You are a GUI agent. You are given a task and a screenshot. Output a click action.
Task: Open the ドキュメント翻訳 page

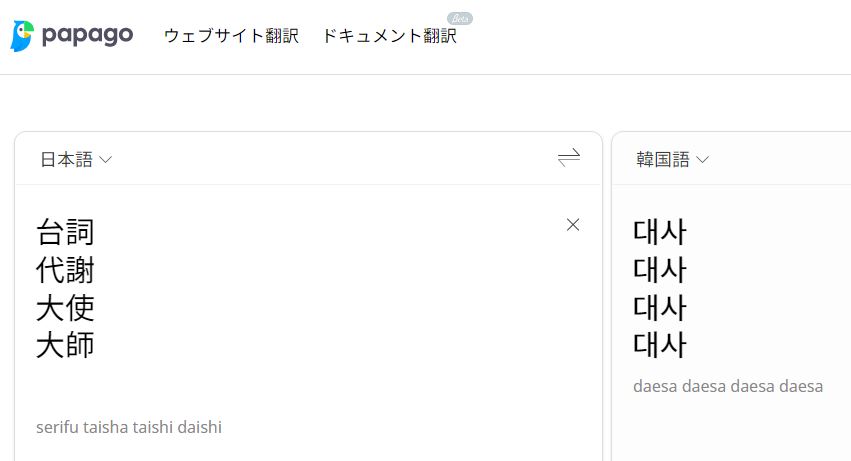coord(389,36)
